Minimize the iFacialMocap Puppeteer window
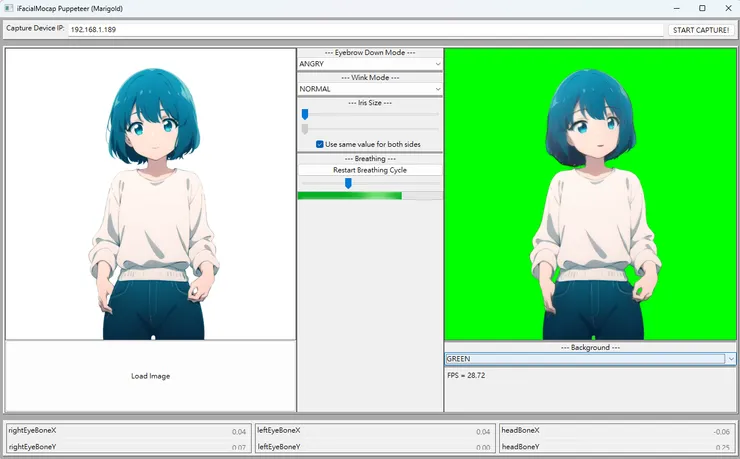The width and height of the screenshot is (740, 459). [x=676, y=8]
